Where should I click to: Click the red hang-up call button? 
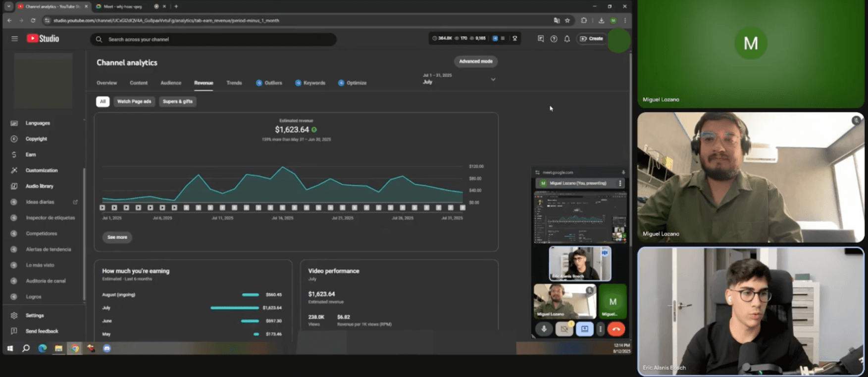pos(616,329)
